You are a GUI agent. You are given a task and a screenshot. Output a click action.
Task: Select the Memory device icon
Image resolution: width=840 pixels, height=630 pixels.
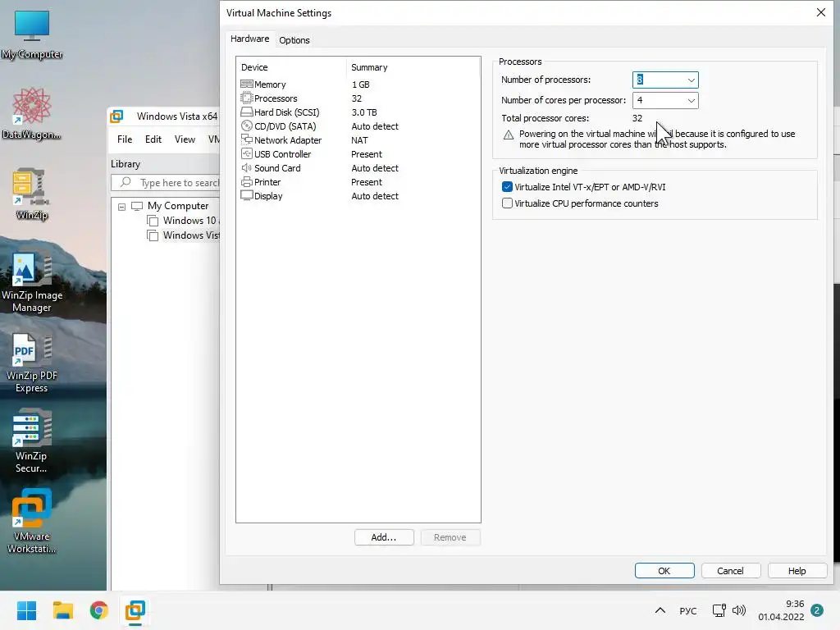(246, 84)
